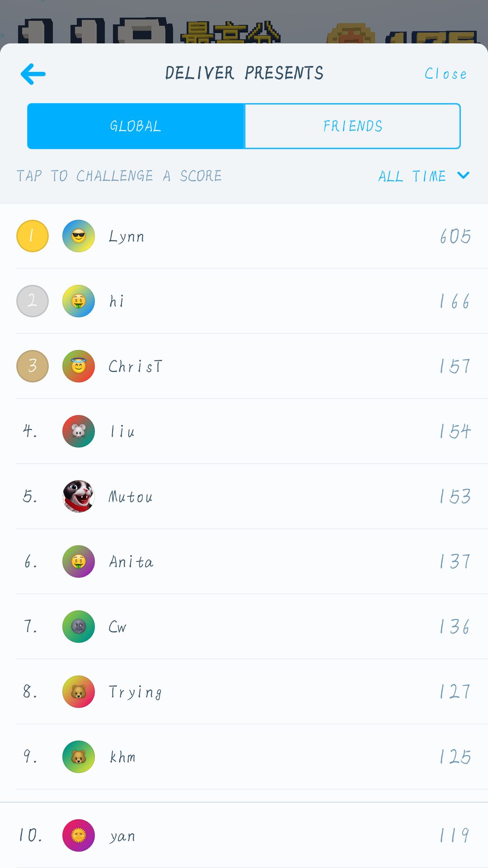The height and width of the screenshot is (868, 488).
Task: Open Mutou's dog photo avatar
Action: (x=79, y=496)
